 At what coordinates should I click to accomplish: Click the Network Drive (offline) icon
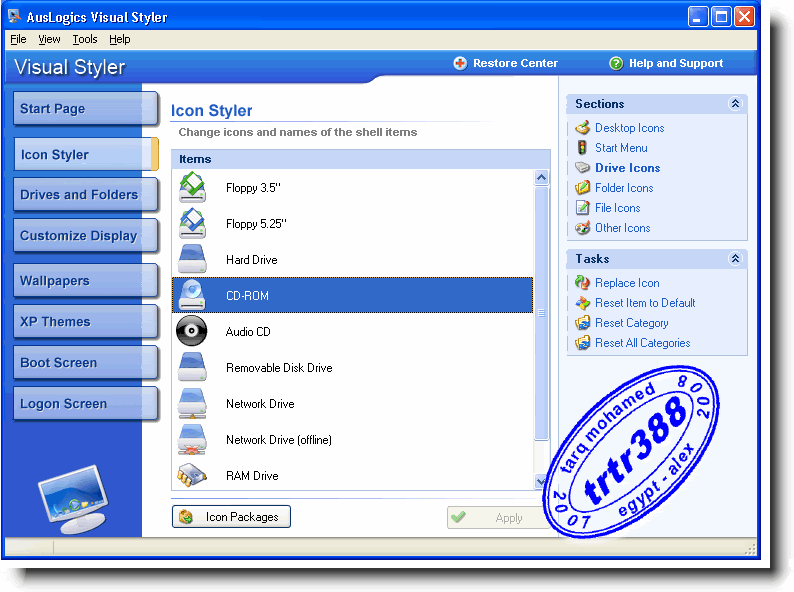(192, 440)
